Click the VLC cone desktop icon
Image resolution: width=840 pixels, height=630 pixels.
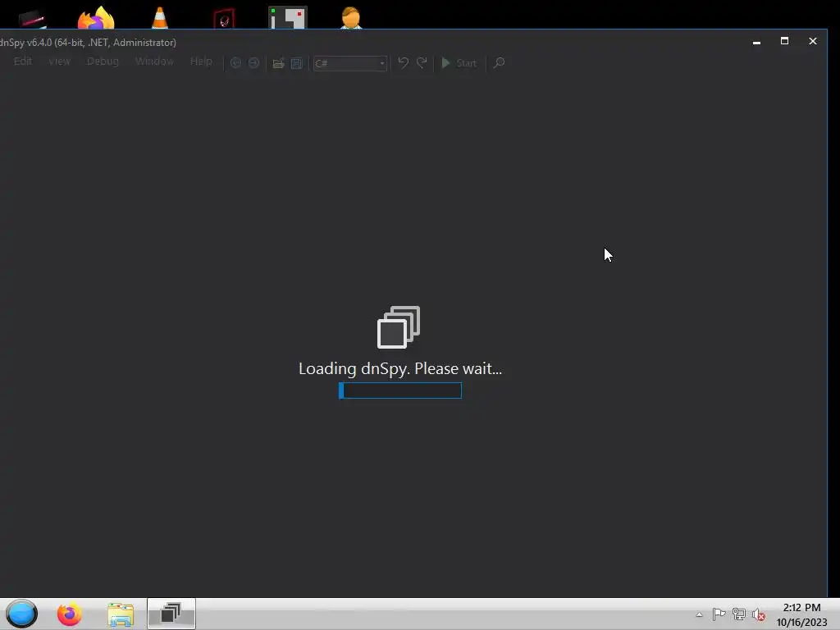(x=160, y=17)
